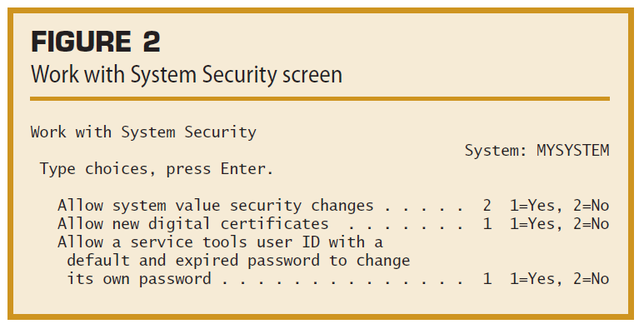The width and height of the screenshot is (644, 329).
Task: Click 'Allow a service tools user ID with a' line
Action: pos(221,242)
